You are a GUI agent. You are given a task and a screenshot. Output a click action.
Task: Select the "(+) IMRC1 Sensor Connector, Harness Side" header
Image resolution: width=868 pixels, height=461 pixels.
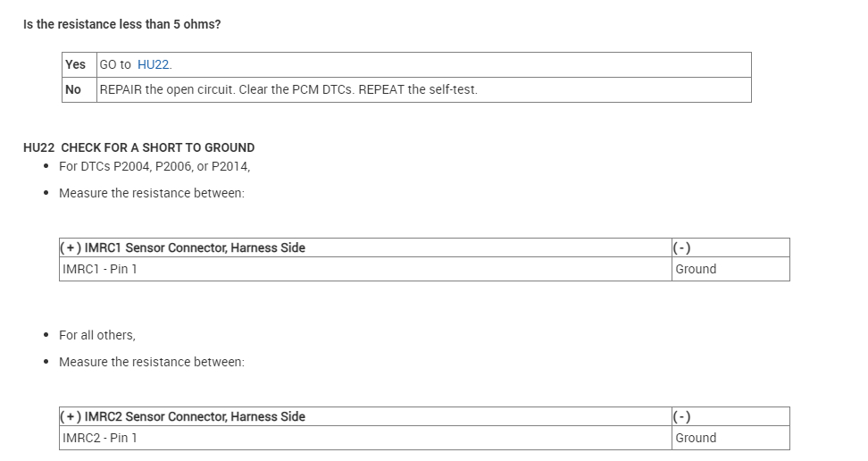tap(183, 247)
